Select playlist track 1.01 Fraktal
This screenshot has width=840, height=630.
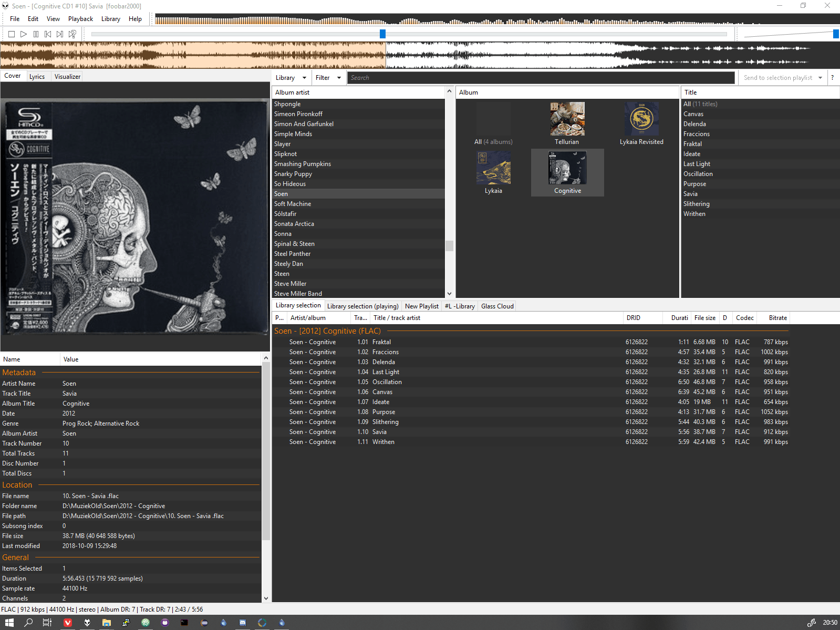pyautogui.click(x=531, y=342)
